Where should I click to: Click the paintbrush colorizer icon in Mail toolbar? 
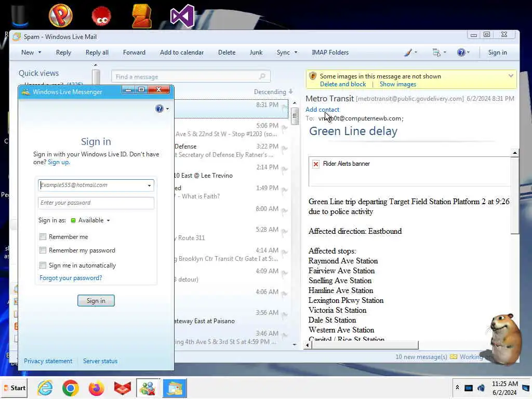point(408,52)
